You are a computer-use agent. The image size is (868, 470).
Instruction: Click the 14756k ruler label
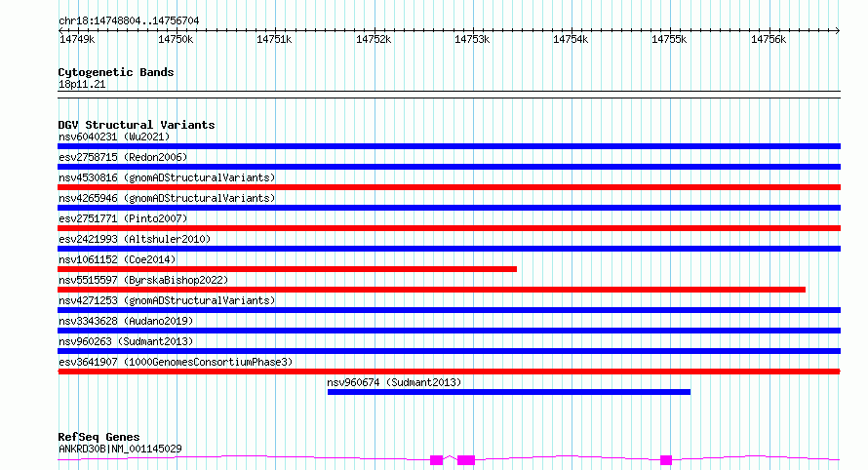[769, 39]
